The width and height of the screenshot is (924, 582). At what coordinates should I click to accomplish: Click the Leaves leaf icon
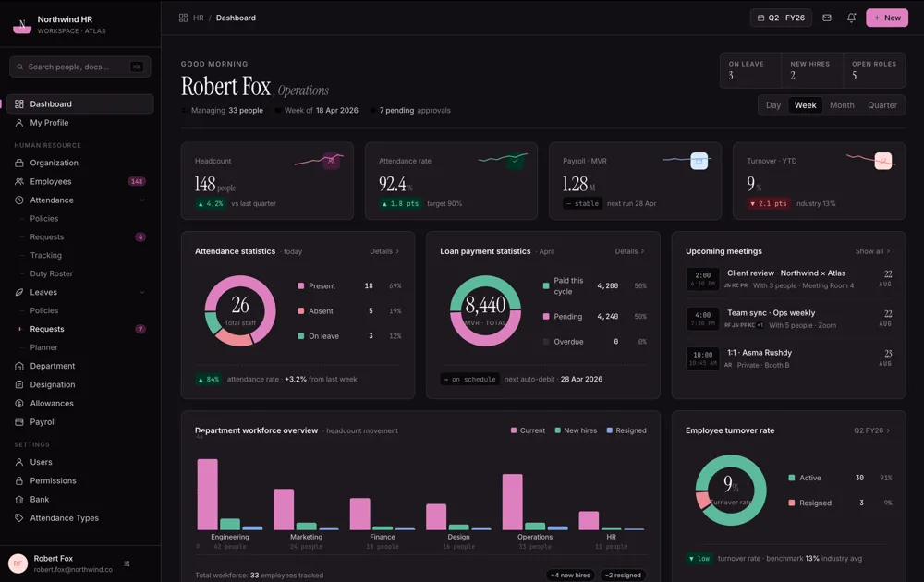pyautogui.click(x=19, y=292)
